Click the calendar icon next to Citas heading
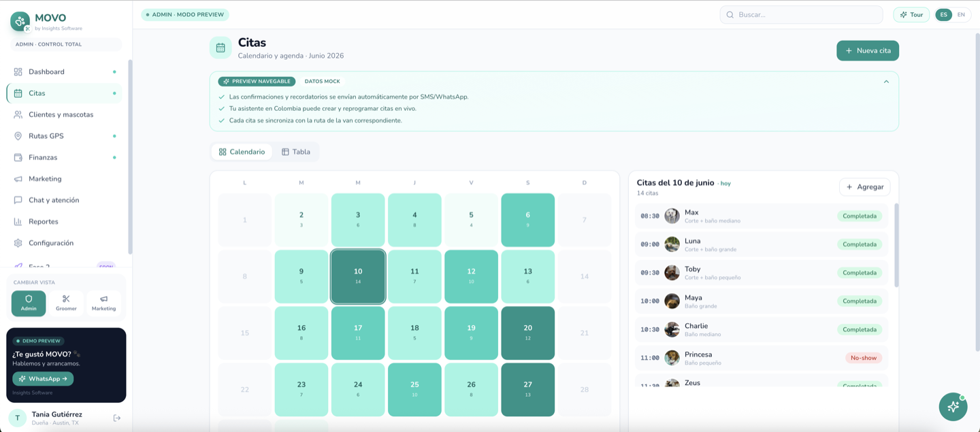The height and width of the screenshot is (432, 980). (220, 48)
